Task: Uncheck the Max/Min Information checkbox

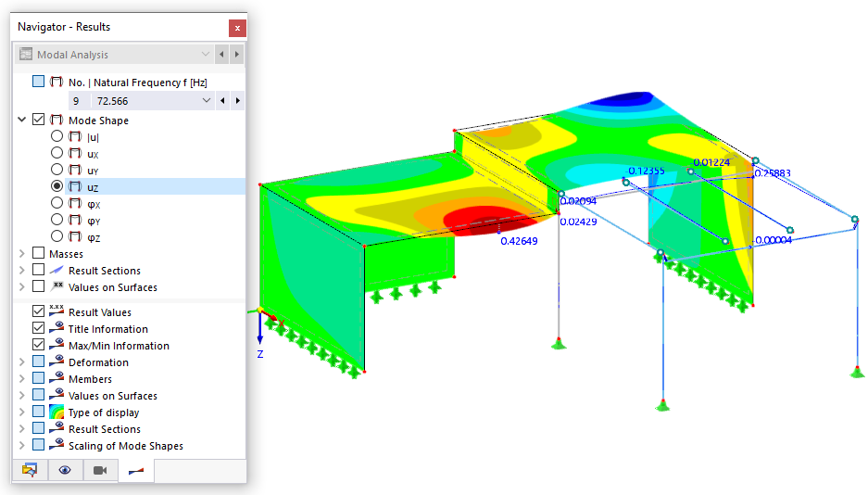Action: (38, 345)
